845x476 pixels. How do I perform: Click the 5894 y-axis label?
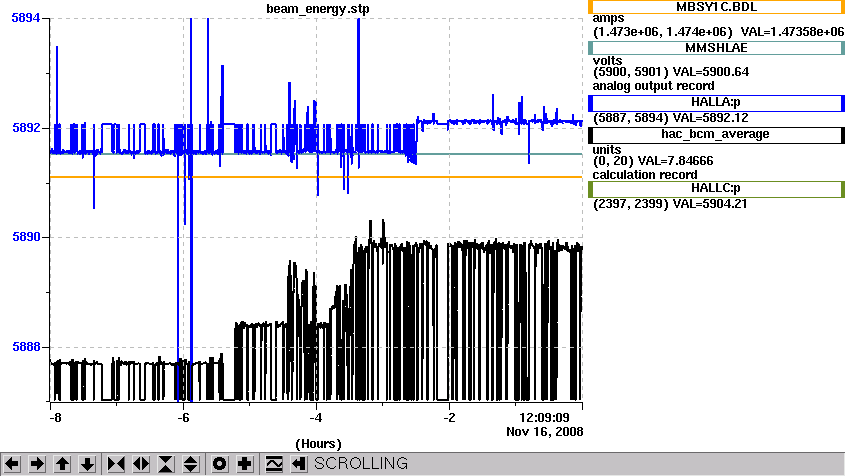26,18
